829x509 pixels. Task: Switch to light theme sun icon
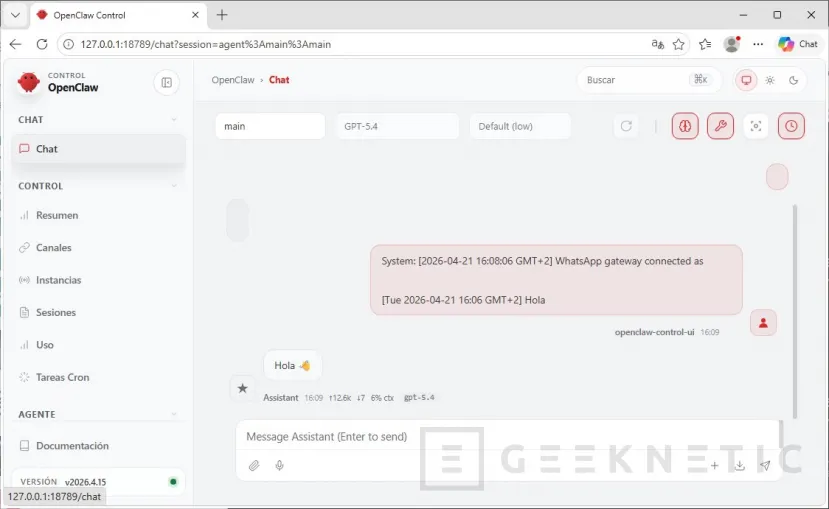point(770,80)
